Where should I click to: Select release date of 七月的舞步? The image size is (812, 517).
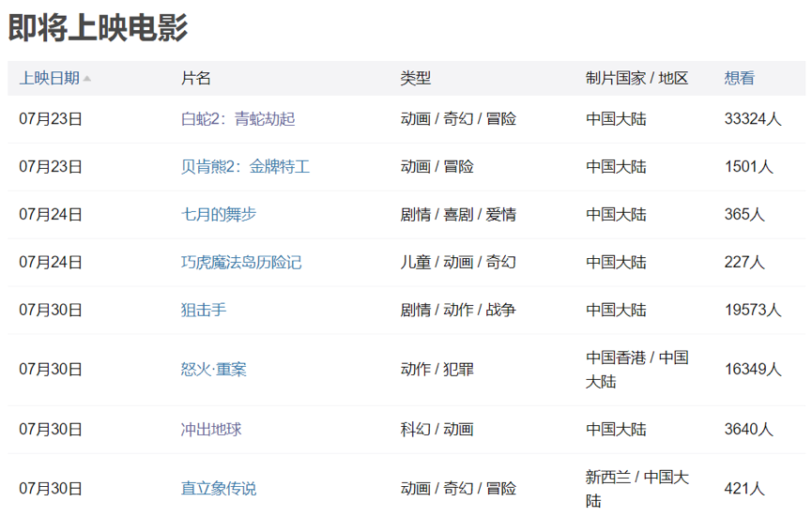(51, 214)
